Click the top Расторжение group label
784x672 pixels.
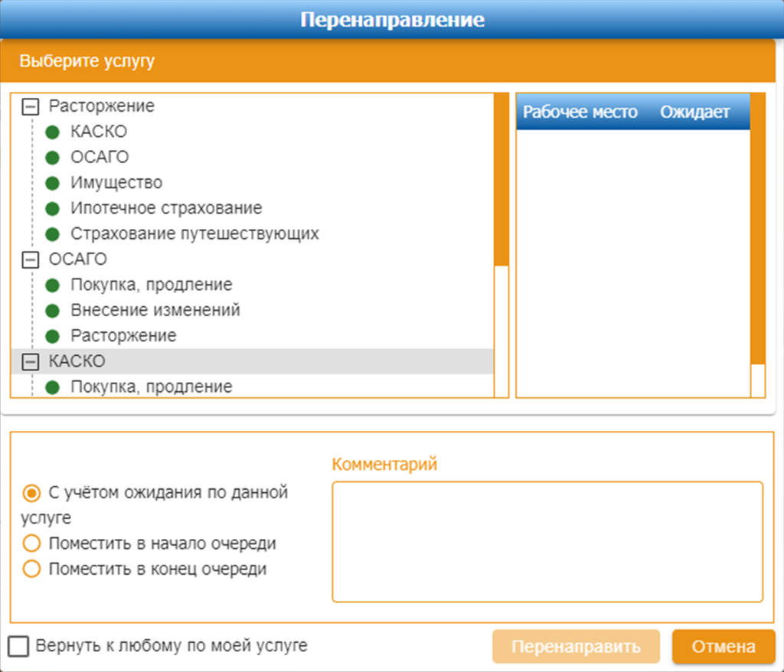click(102, 106)
